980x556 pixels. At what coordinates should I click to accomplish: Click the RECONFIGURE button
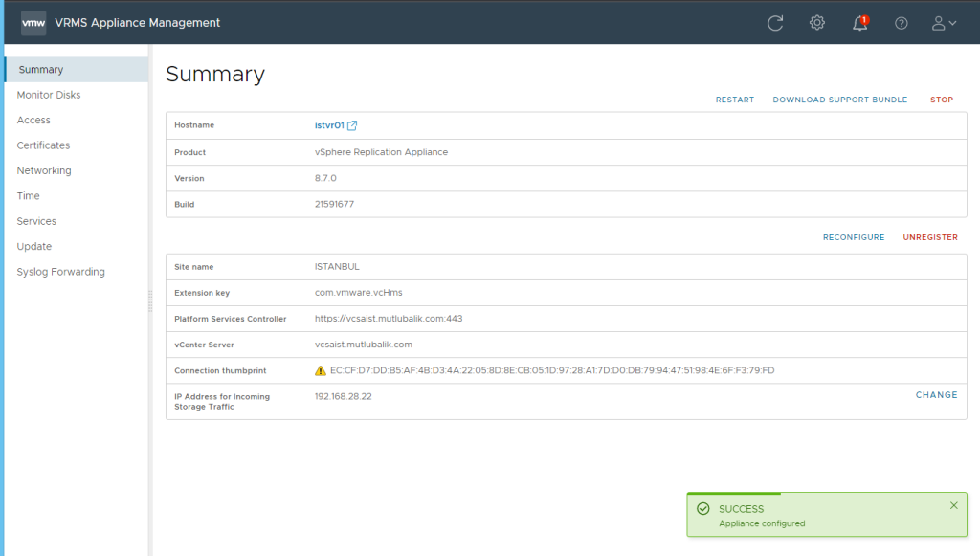[853, 237]
